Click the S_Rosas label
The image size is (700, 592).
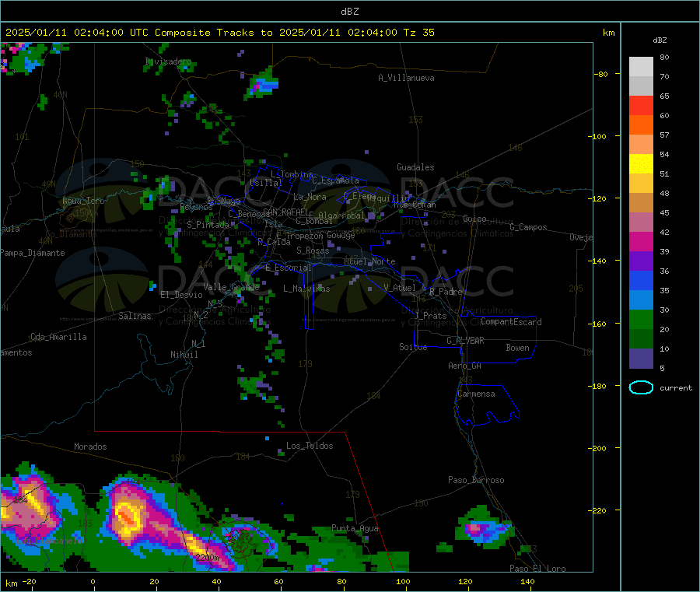(313, 250)
